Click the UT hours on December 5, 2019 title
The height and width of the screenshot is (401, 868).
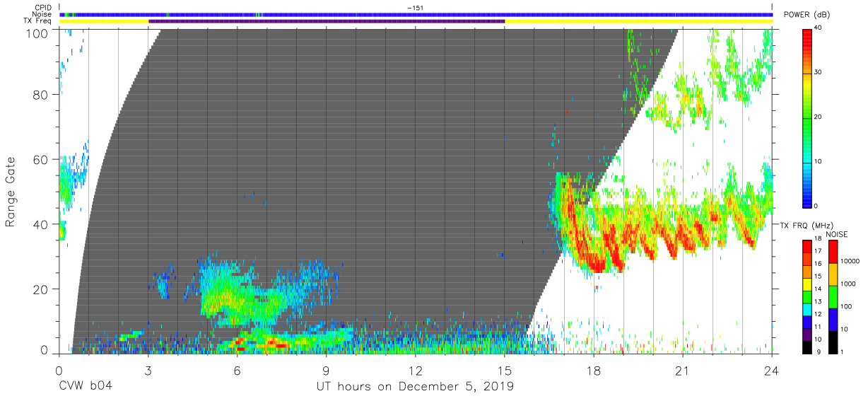coord(415,386)
